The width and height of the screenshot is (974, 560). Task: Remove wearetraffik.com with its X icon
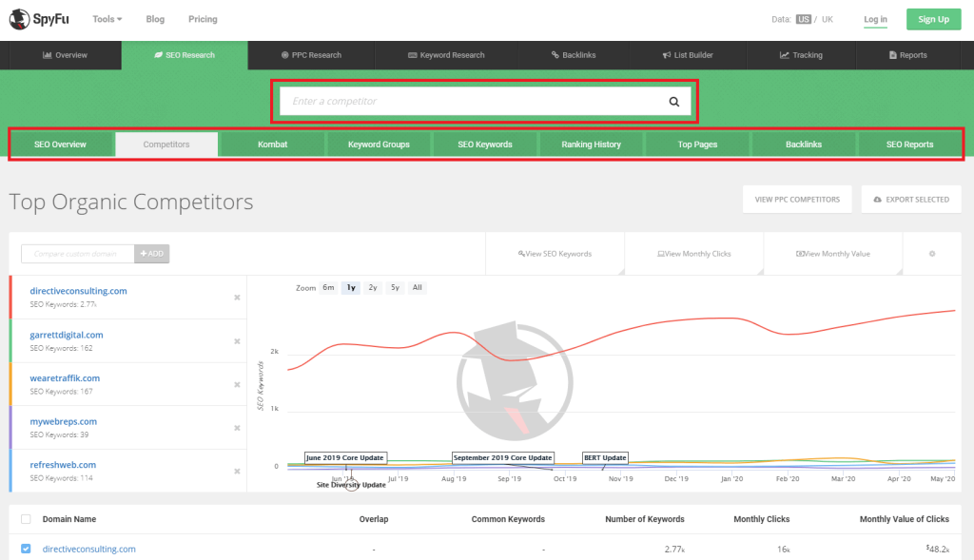[237, 384]
